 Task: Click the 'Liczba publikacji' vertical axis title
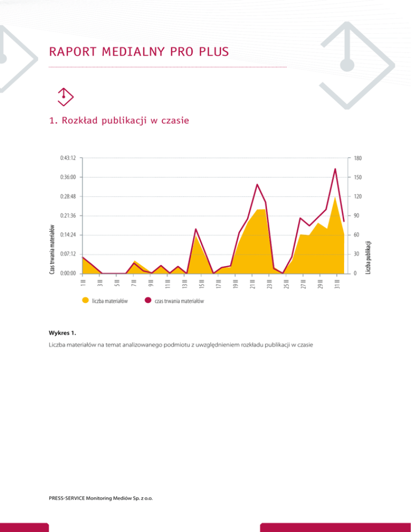(x=368, y=257)
